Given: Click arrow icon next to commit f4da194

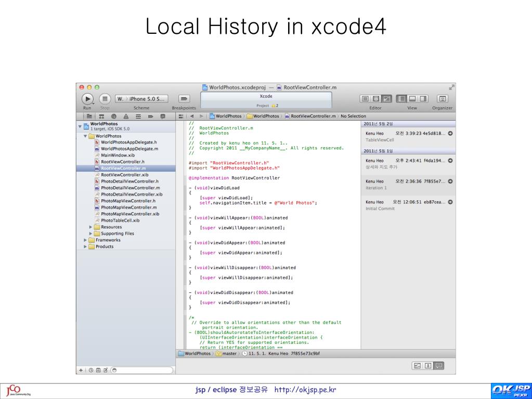Looking at the screenshot, I should point(450,160).
